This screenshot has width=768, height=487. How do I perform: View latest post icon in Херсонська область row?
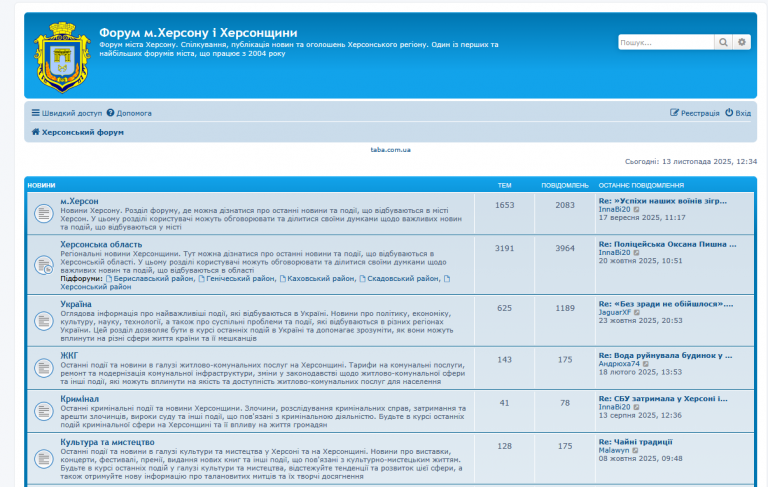point(636,253)
